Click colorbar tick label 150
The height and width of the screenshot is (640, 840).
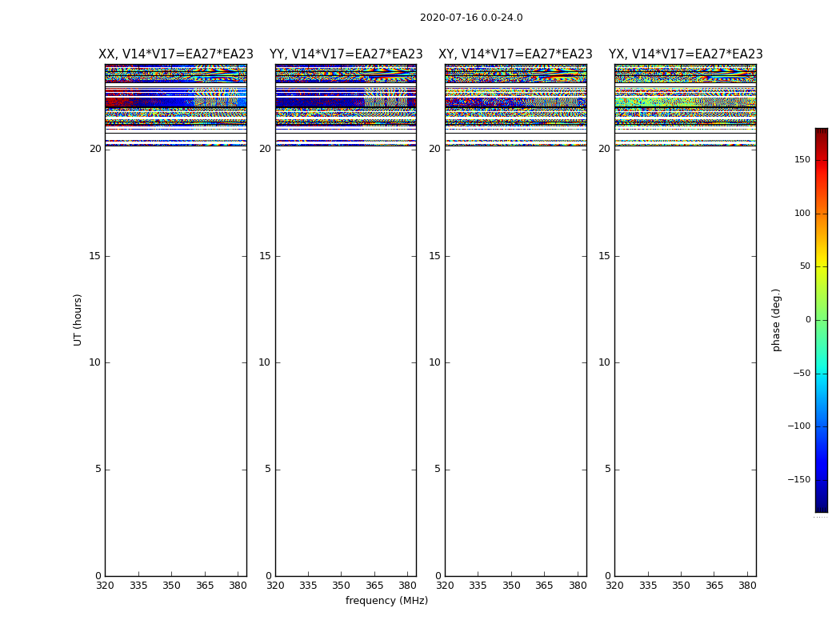(x=802, y=159)
